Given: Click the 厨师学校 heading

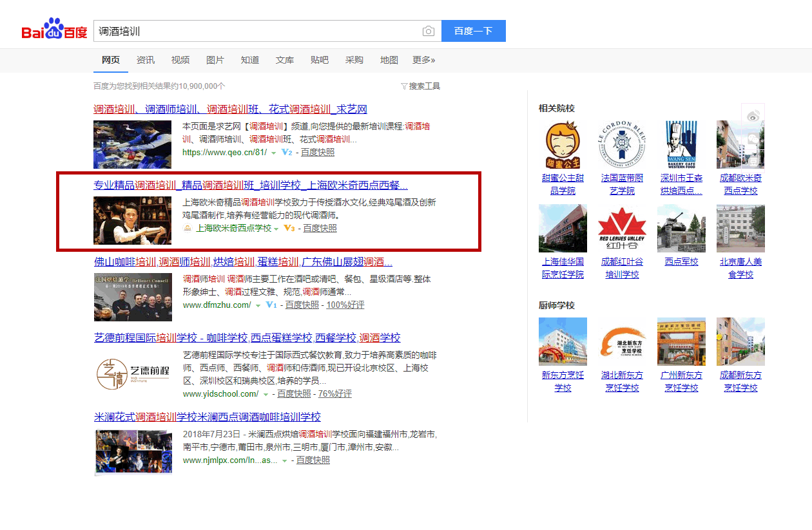Looking at the screenshot, I should tap(557, 305).
